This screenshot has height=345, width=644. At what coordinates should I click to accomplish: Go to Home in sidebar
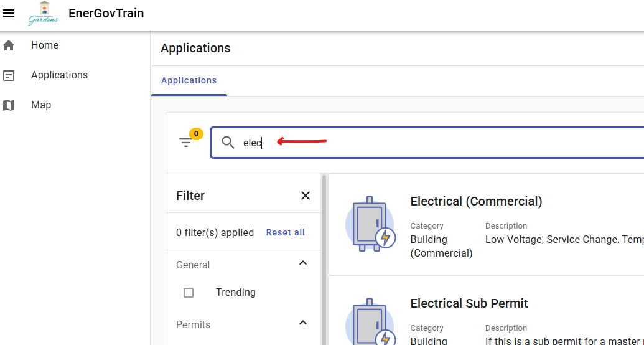coord(45,45)
